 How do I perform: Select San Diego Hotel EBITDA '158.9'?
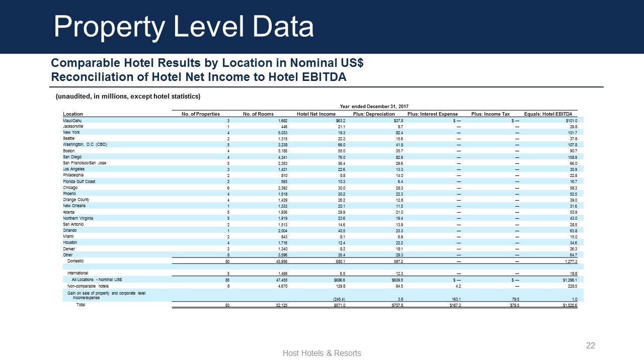pos(572,157)
